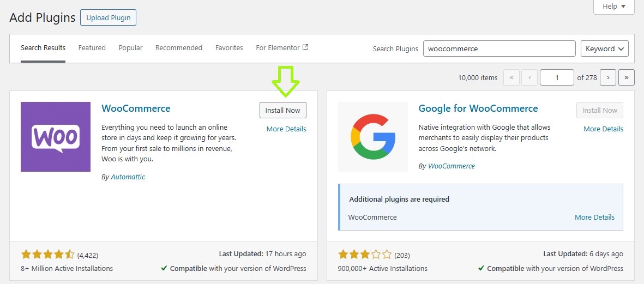Click compatible checkmark on Google for WooCommerce card
644x284 pixels.
(x=481, y=268)
